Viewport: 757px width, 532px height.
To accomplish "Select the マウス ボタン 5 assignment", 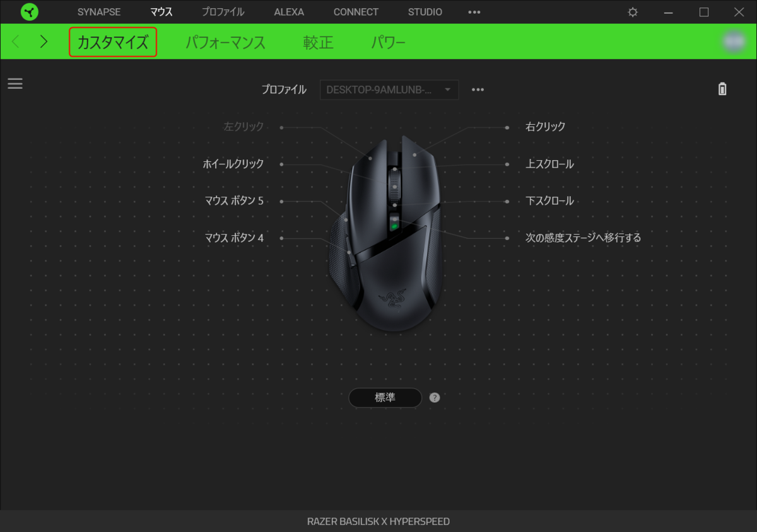I will 234,201.
